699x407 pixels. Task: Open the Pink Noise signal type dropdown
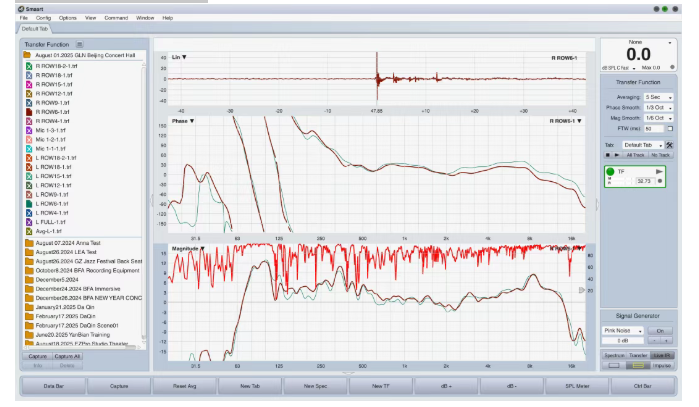pos(622,330)
